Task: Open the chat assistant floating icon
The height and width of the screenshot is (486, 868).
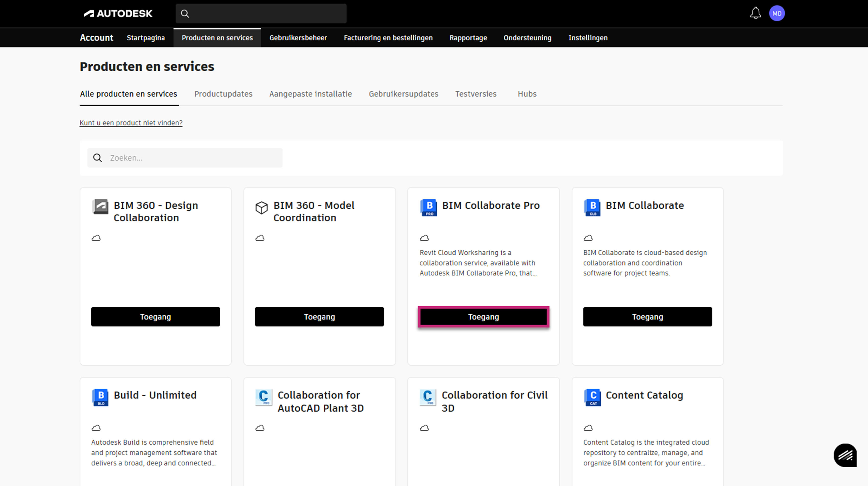Action: coord(845,455)
